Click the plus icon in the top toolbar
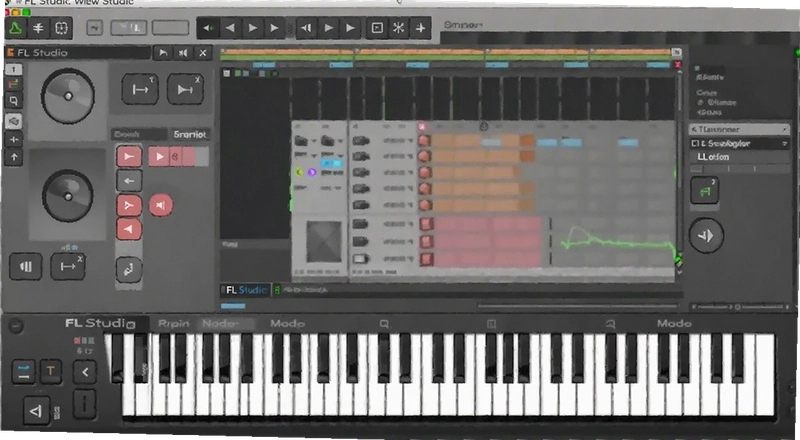The width and height of the screenshot is (800, 440). click(420, 28)
